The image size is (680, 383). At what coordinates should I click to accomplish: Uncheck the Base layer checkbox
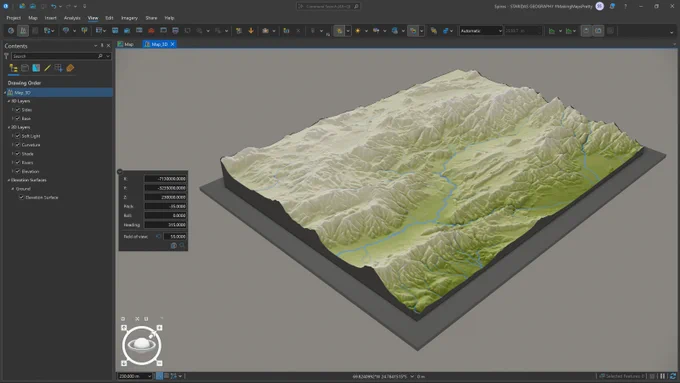[x=18, y=118]
